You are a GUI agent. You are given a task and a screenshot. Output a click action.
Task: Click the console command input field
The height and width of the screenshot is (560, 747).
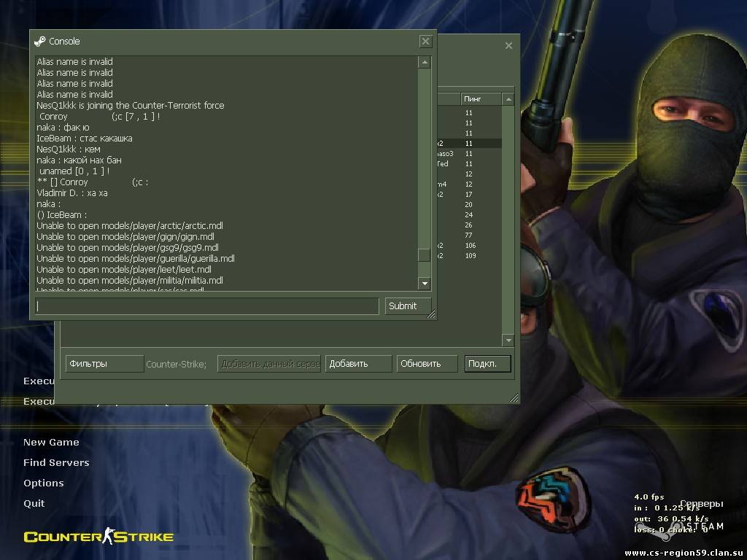click(x=207, y=306)
